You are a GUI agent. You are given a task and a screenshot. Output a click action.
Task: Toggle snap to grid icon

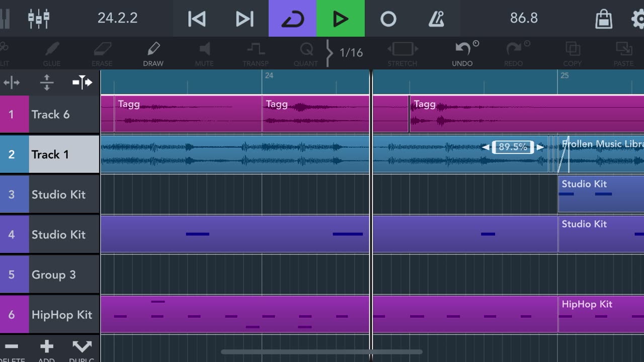(82, 82)
